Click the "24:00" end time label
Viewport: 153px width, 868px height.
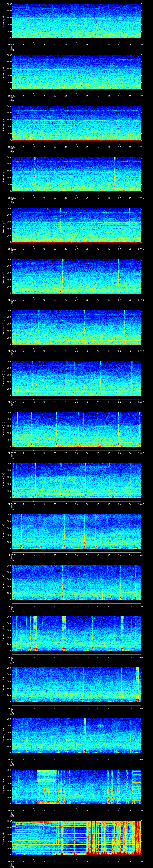point(141,453)
